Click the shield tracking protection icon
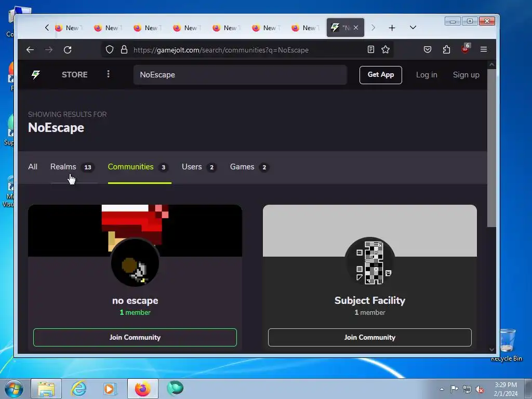The height and width of the screenshot is (399, 532). tap(109, 49)
